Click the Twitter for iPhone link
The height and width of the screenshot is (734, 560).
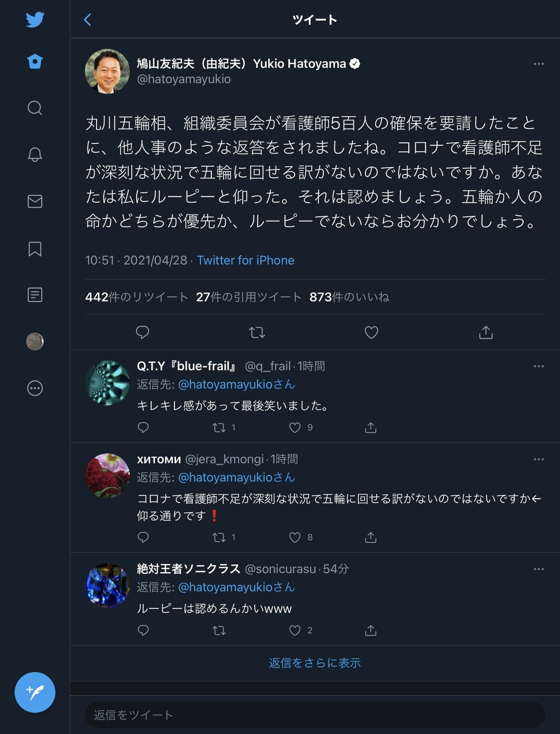point(245,260)
